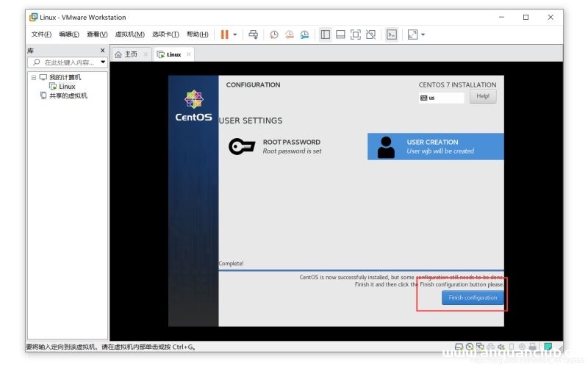This screenshot has height=368, width=588.
Task: Open the 虚拟机(M) menu
Action: (x=129, y=35)
